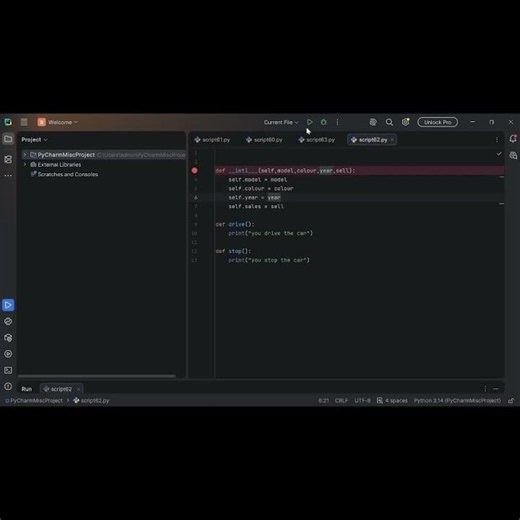
Task: Click the self.sales = sell line
Action: tap(256, 207)
